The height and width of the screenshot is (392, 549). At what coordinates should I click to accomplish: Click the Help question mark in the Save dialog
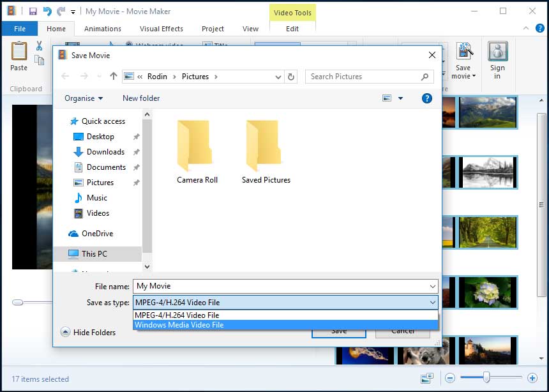click(426, 98)
